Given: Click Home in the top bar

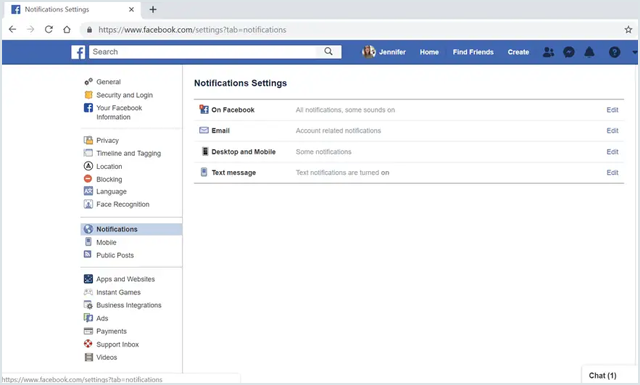Looking at the screenshot, I should [429, 52].
